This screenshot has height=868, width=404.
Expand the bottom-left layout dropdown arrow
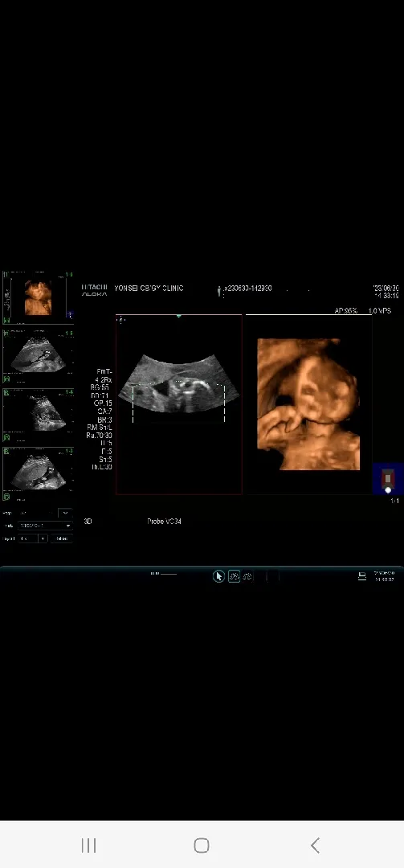point(43,538)
